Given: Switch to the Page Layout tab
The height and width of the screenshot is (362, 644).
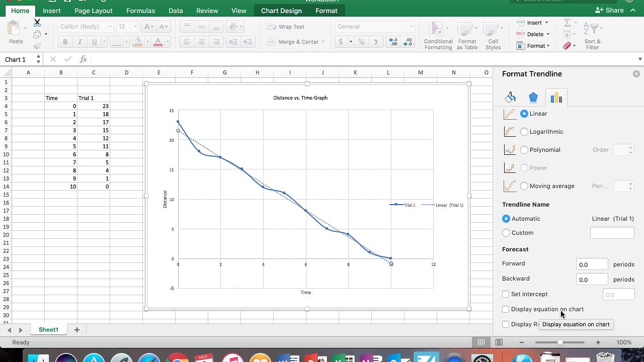Looking at the screenshot, I should click(x=94, y=11).
